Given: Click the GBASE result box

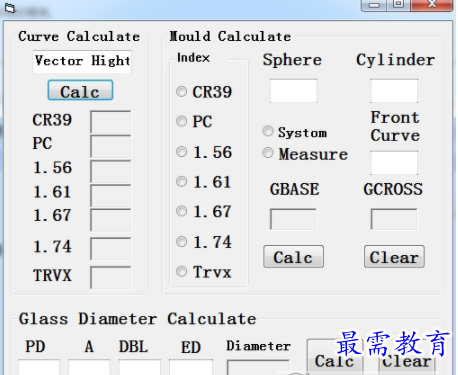Looking at the screenshot, I should click(x=293, y=219).
